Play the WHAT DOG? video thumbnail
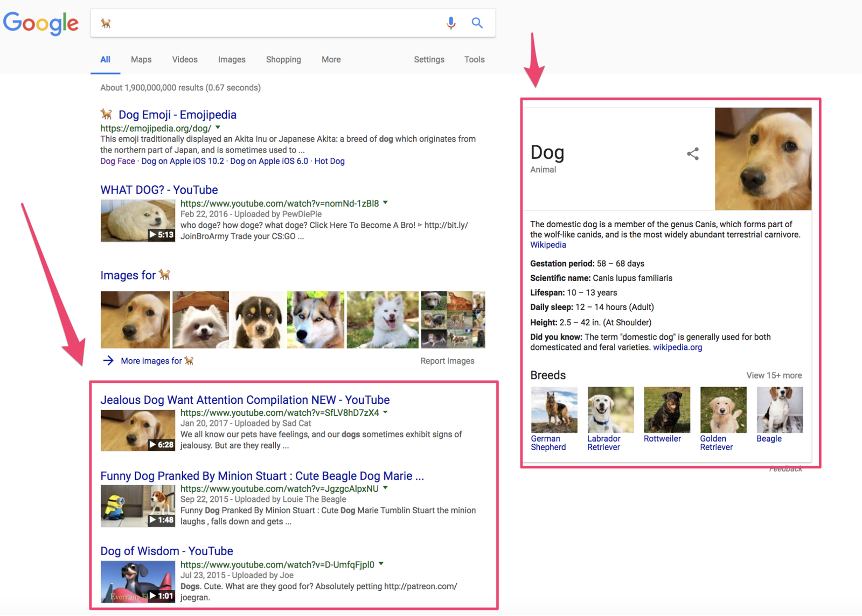Screen dimensions: 862x616 [x=138, y=220]
